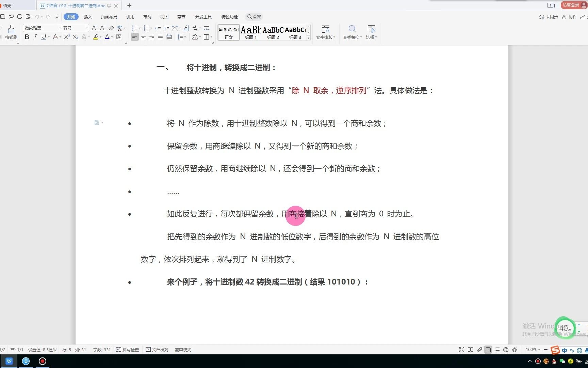Toggle superscript X² button
The width and height of the screenshot is (588, 368).
[67, 37]
